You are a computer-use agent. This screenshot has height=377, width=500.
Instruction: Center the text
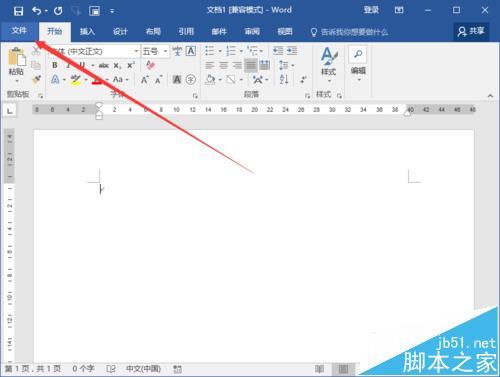coord(223,65)
